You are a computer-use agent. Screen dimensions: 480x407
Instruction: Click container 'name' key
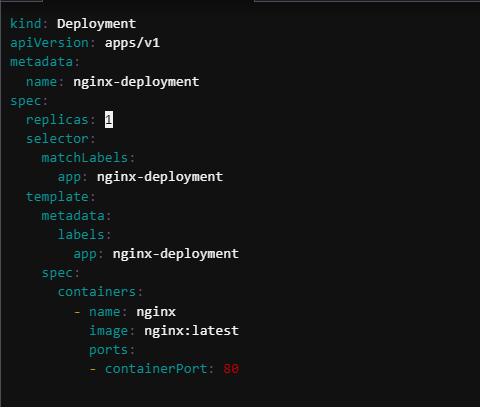click(105, 312)
